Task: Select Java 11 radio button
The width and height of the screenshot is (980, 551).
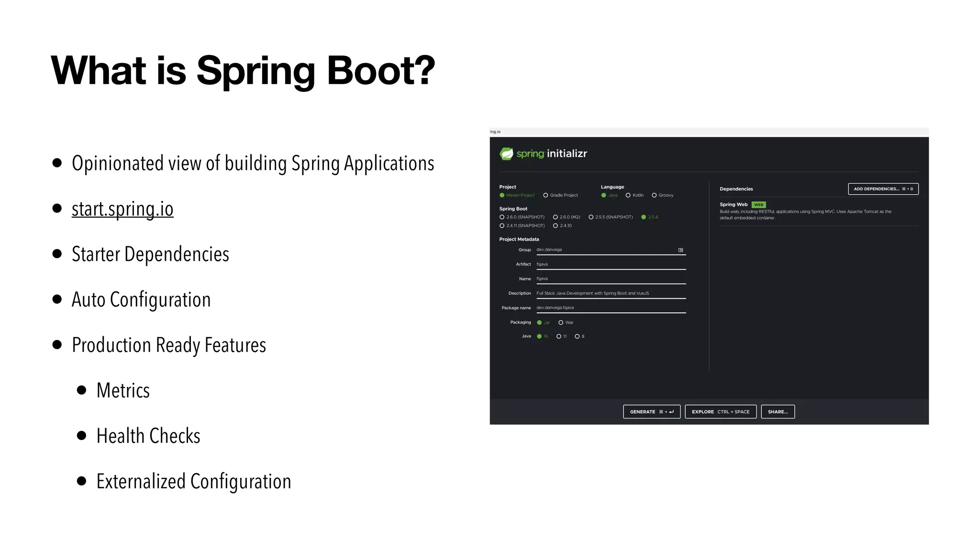Action: pos(559,336)
